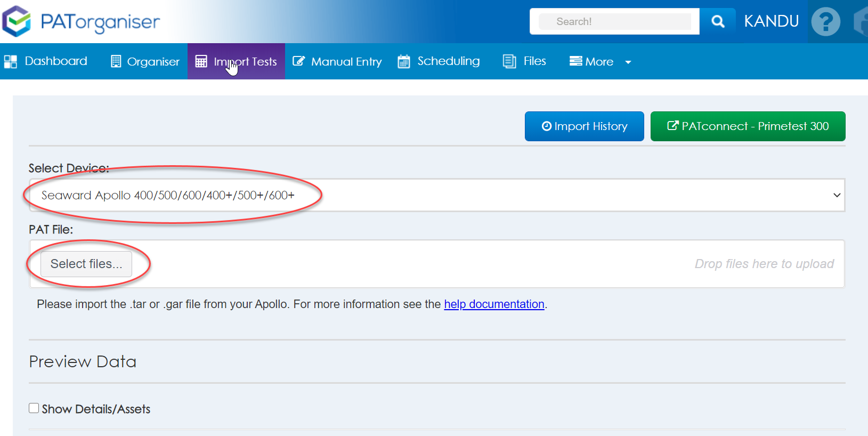The image size is (868, 436).
Task: Click the Manual Entry pencil icon
Action: (299, 61)
